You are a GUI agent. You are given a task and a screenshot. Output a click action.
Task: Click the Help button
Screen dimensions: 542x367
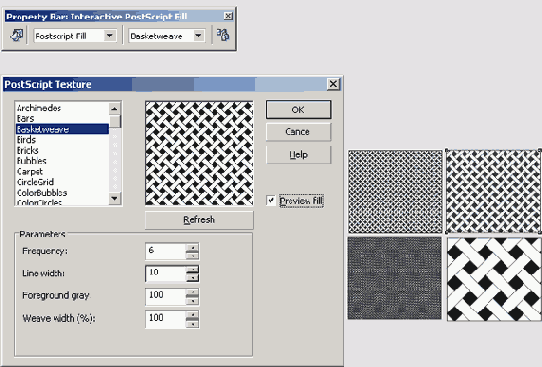click(298, 154)
